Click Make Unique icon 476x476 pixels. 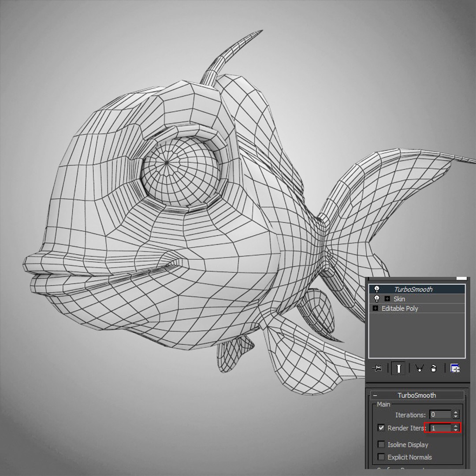420,368
